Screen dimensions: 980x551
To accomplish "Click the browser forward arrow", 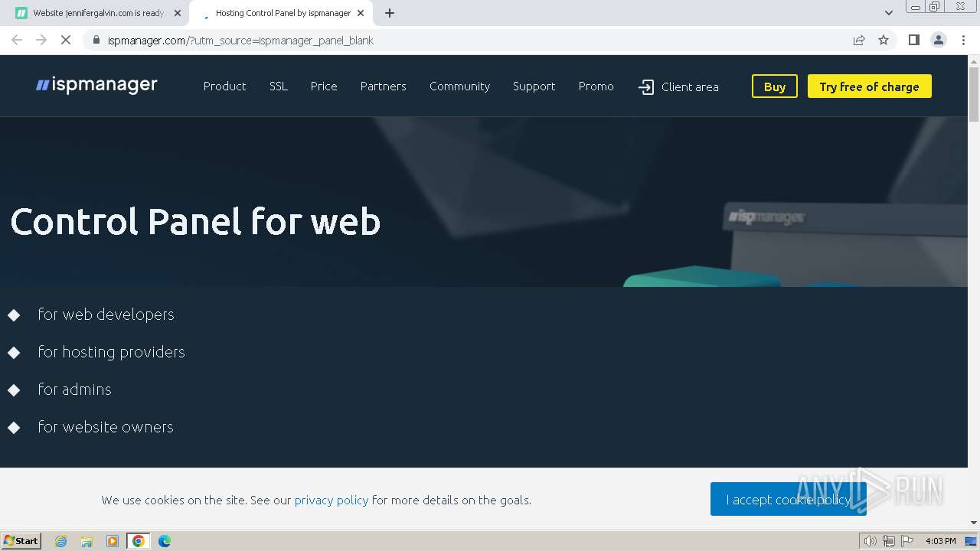I will tap(41, 40).
